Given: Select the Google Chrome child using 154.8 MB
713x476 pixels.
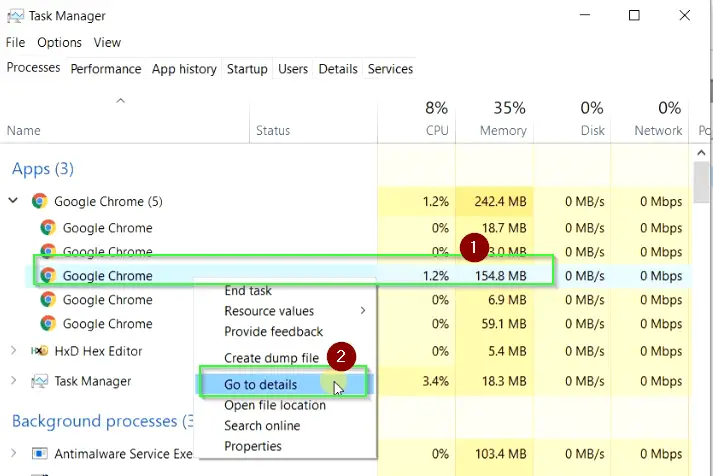Looking at the screenshot, I should [107, 276].
